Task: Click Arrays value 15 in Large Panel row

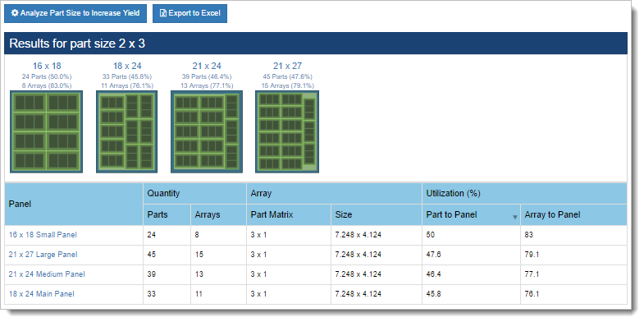Action: pos(199,255)
